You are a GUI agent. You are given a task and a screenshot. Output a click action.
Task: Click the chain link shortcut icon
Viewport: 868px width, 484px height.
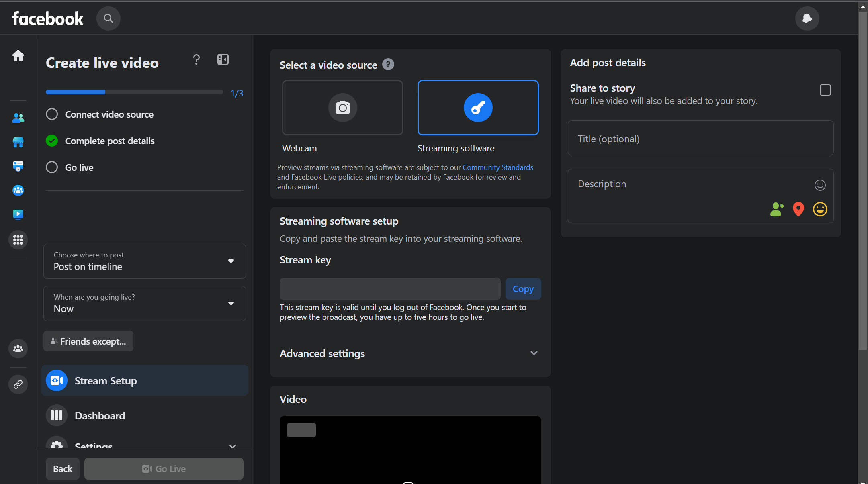18,384
